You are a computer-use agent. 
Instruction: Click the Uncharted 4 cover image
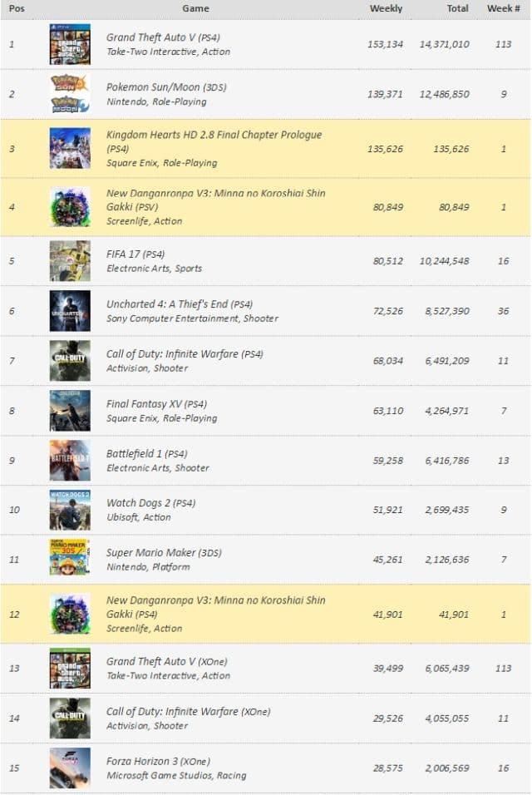click(x=70, y=311)
